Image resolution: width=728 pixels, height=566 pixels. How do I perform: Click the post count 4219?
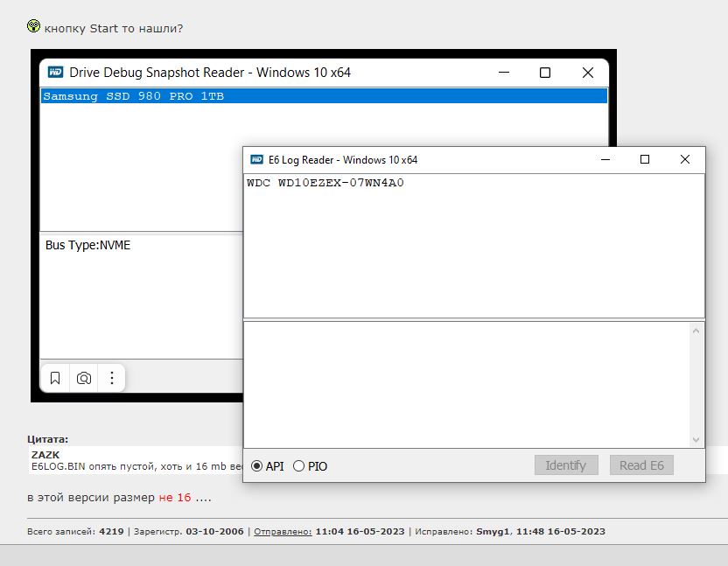click(111, 532)
